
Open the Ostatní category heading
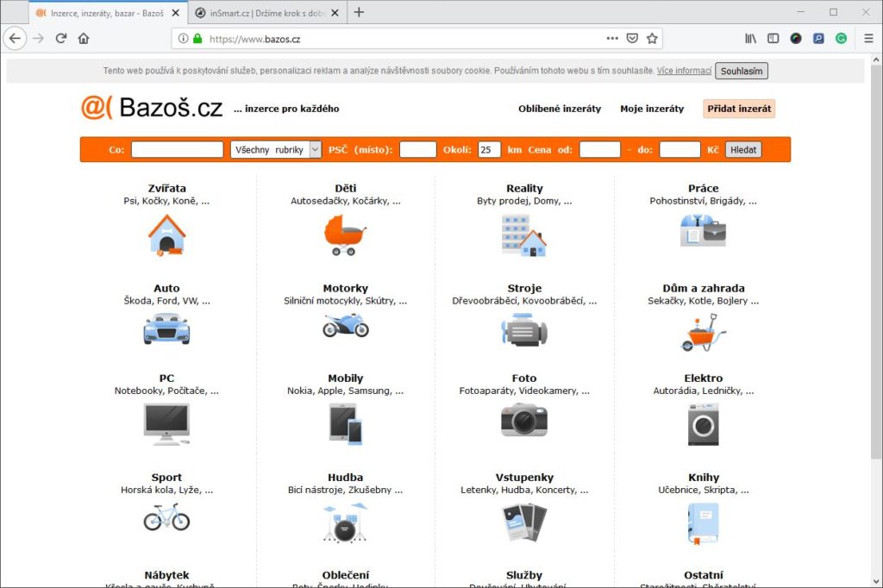pos(704,575)
